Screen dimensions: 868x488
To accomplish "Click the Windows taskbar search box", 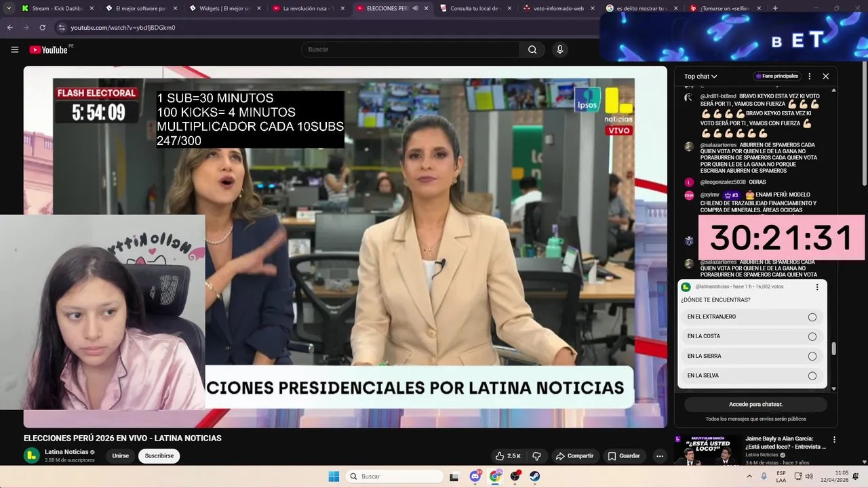I will click(395, 476).
